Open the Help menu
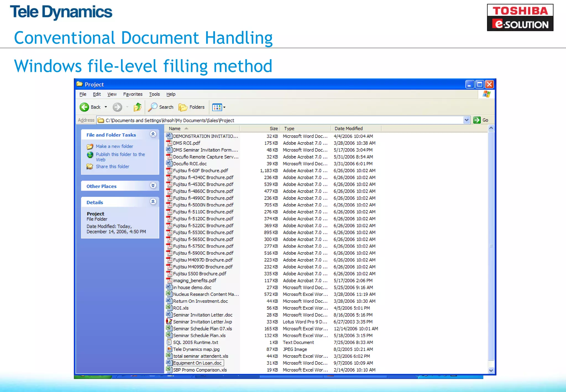This screenshot has height=392, width=566. click(171, 94)
